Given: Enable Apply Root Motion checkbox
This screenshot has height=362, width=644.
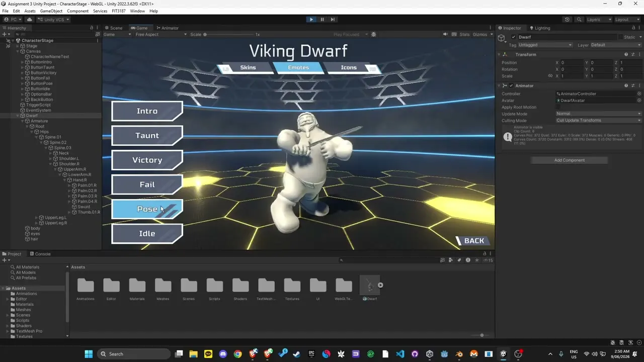Looking at the screenshot, I should click(x=558, y=107).
